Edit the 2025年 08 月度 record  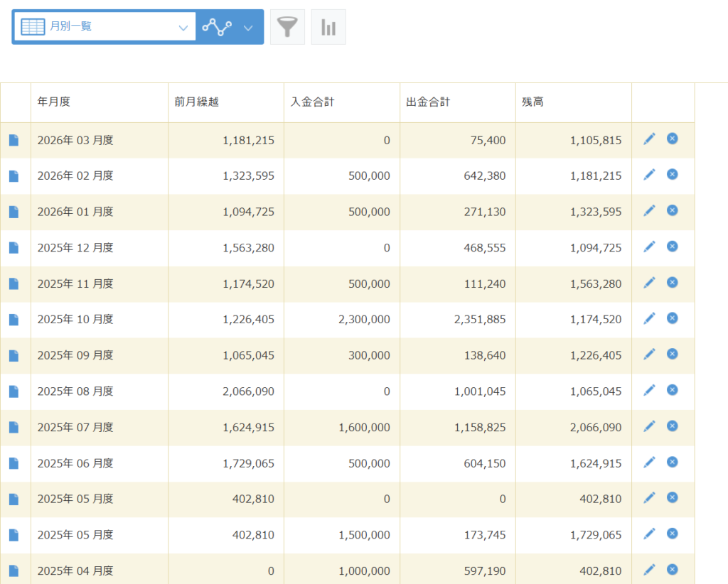tap(649, 391)
